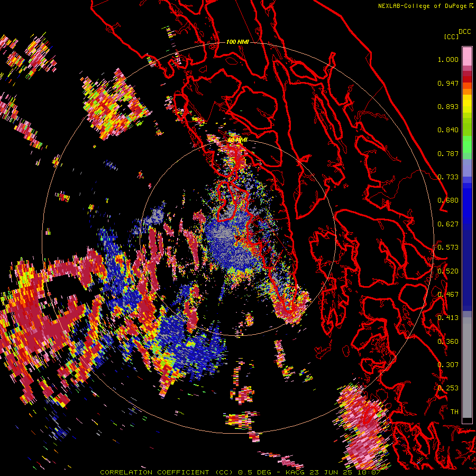
Task: Click the 0.947 color scale value
Action: 448,83
